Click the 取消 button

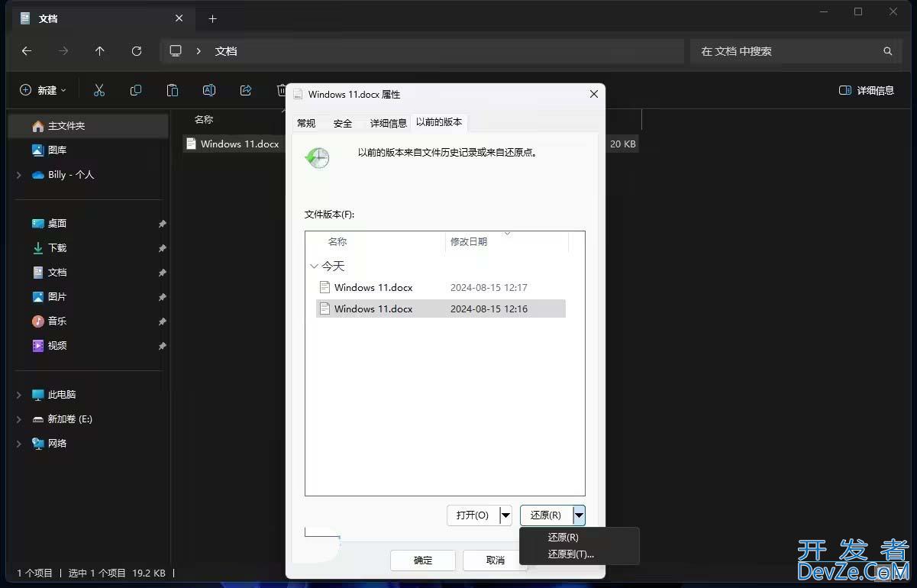click(x=495, y=561)
